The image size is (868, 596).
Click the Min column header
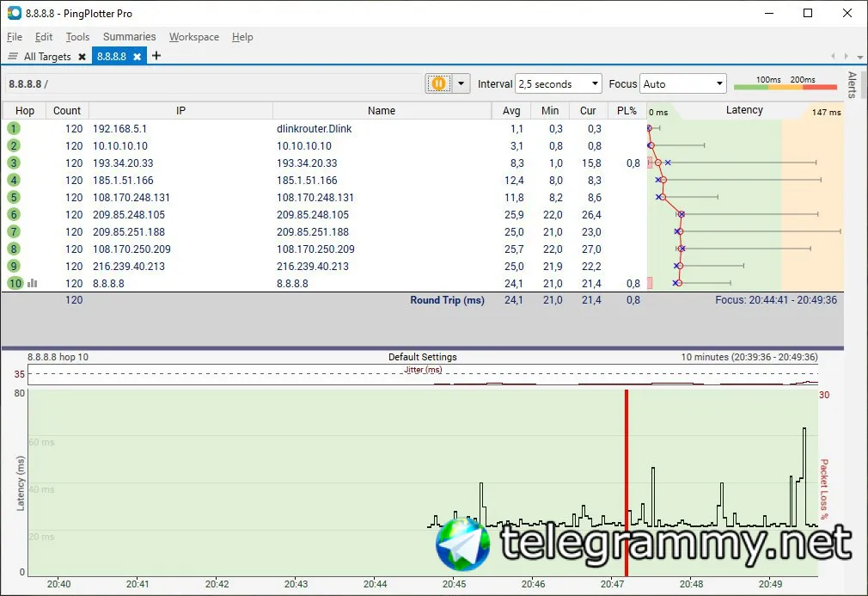point(550,110)
